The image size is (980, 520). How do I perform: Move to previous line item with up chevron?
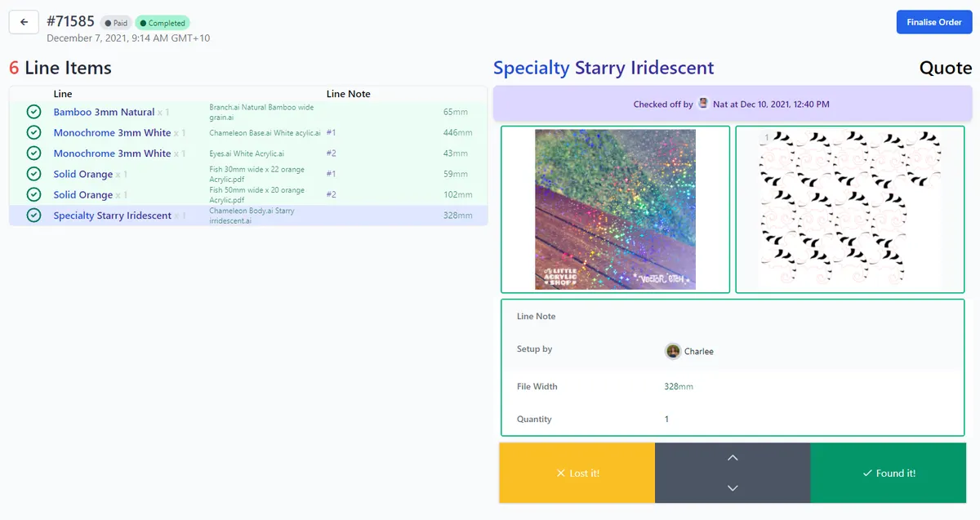(733, 458)
